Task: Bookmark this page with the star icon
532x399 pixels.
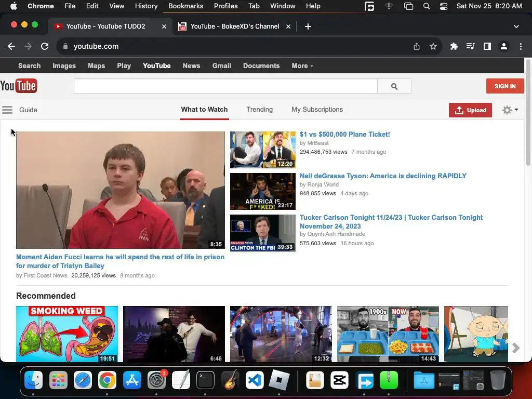Action: [x=433, y=46]
